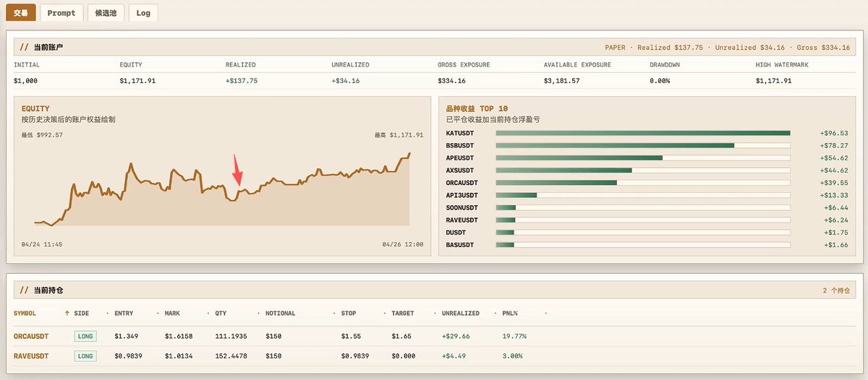This screenshot has width=868, height=380.
Task: Click the +$44.62 AXSUSDT profit value
Action: tap(834, 170)
